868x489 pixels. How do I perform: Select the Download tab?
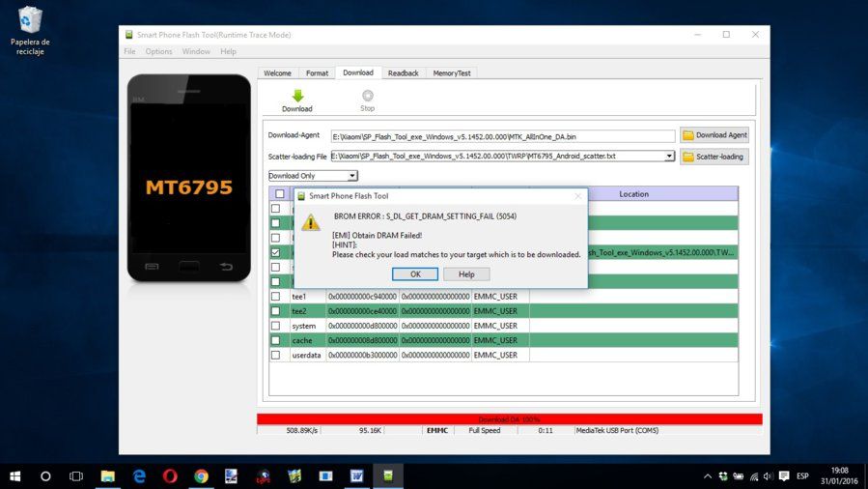click(358, 72)
